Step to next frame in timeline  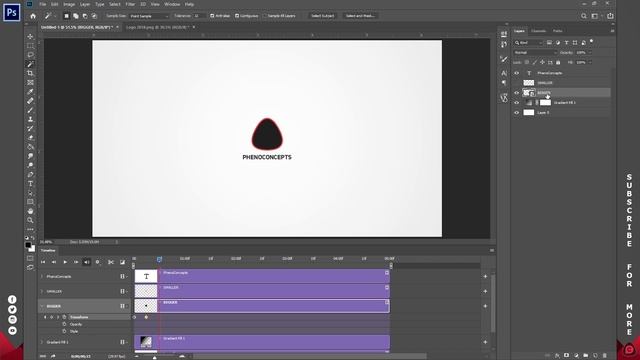tap(76, 262)
